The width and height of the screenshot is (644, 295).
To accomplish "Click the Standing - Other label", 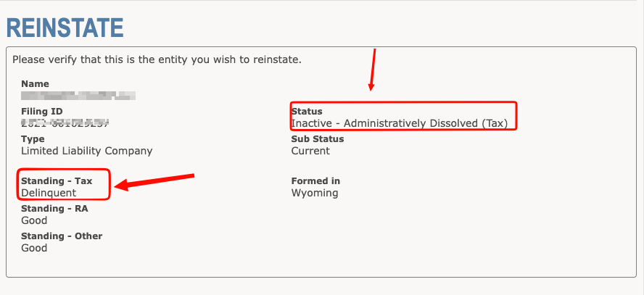I will 62,236.
